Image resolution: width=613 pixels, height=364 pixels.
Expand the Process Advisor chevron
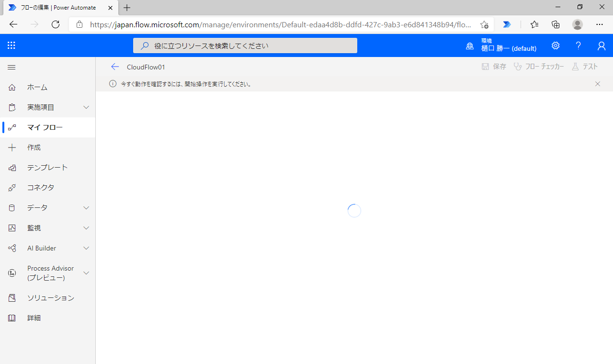click(86, 273)
